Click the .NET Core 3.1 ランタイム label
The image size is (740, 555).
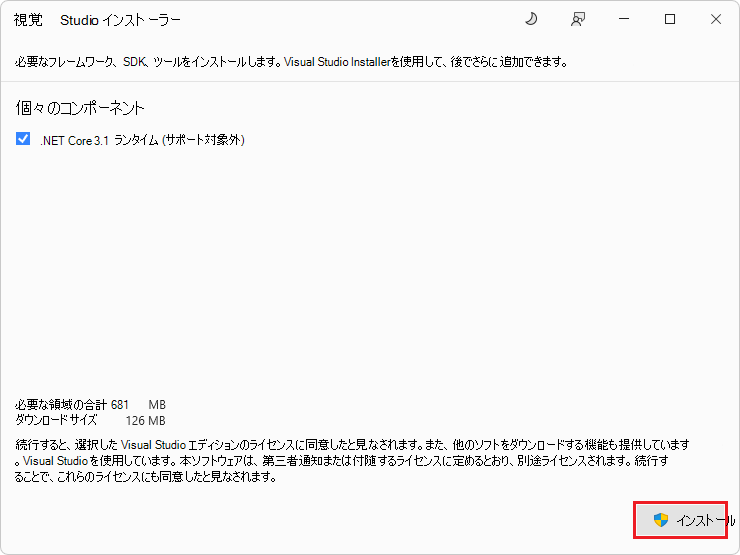click(x=142, y=140)
